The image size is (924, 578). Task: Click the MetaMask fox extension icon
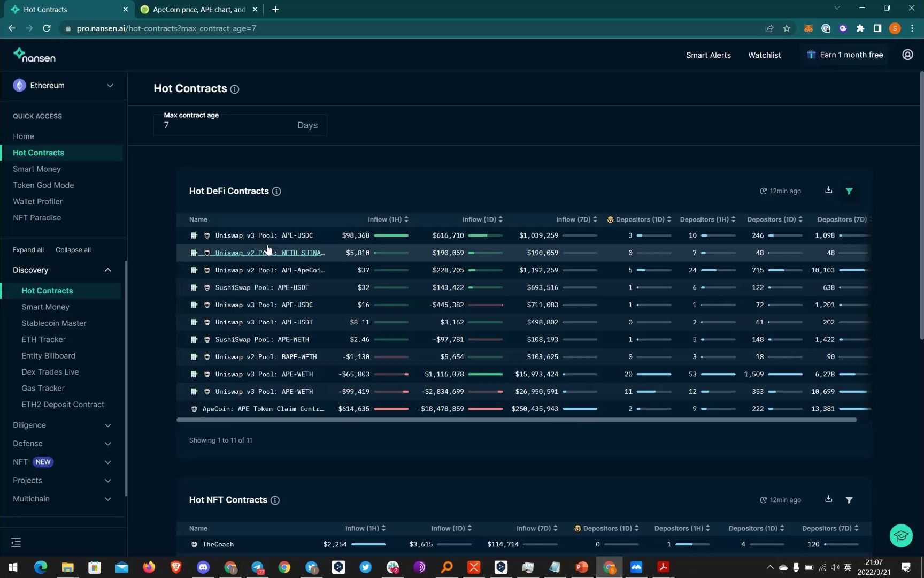tap(808, 28)
